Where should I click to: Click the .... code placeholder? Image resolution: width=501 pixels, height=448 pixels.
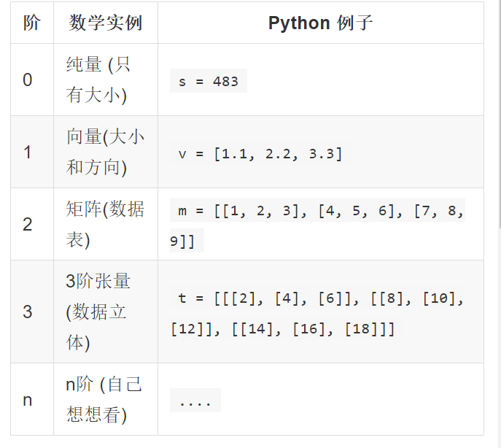click(195, 401)
